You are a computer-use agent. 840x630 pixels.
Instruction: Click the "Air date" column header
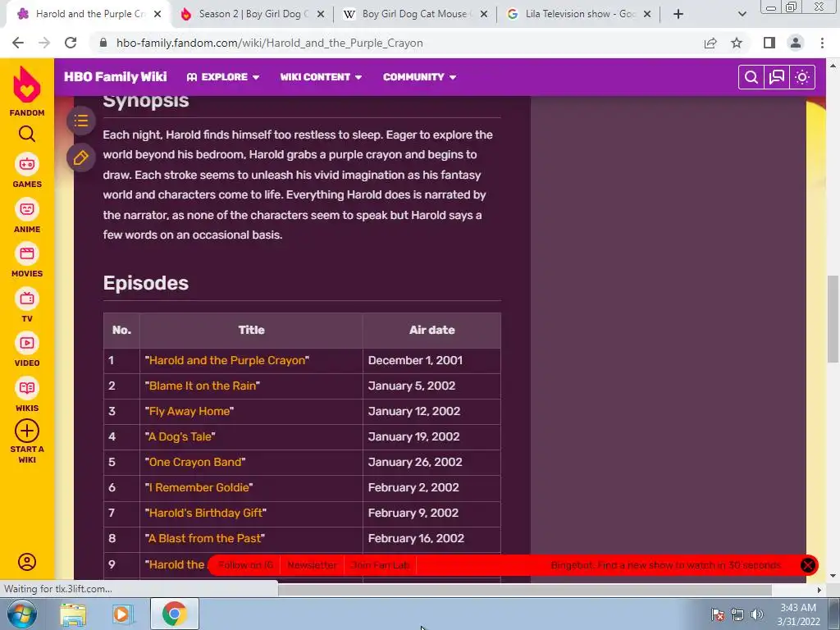[431, 330]
